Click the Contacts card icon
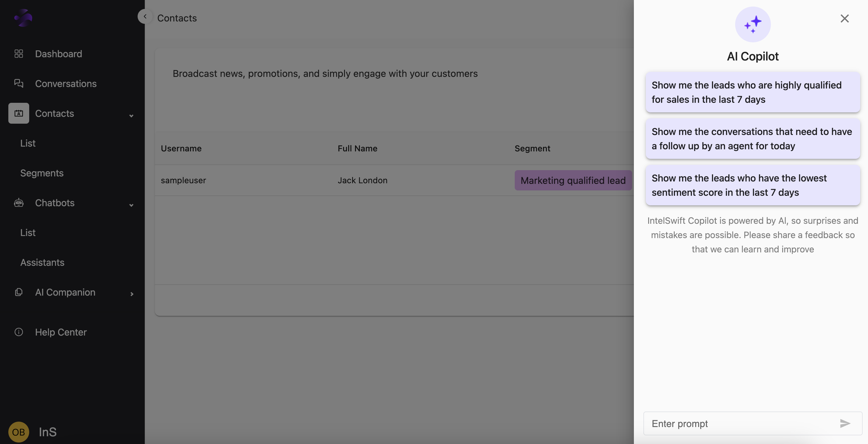The image size is (868, 444). (18, 113)
